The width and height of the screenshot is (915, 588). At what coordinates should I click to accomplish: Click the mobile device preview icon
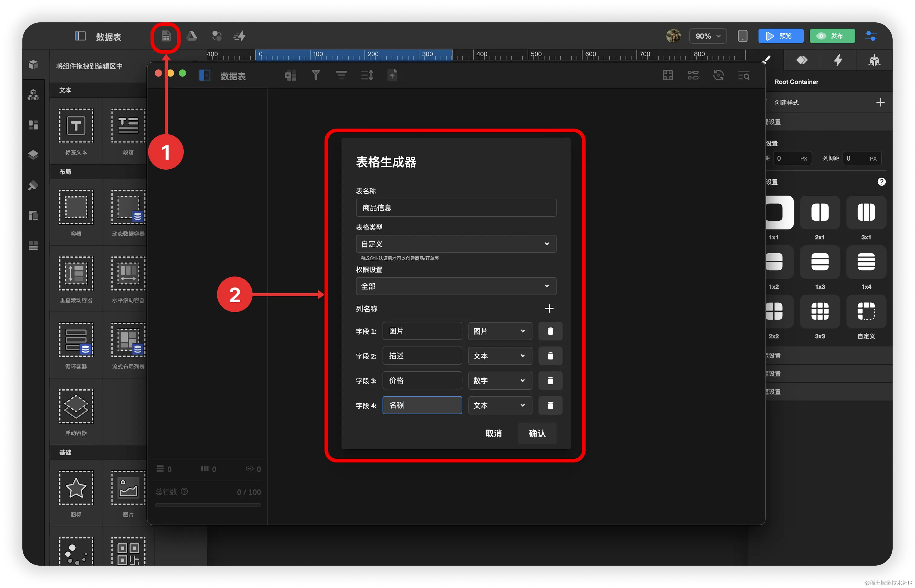coord(742,36)
